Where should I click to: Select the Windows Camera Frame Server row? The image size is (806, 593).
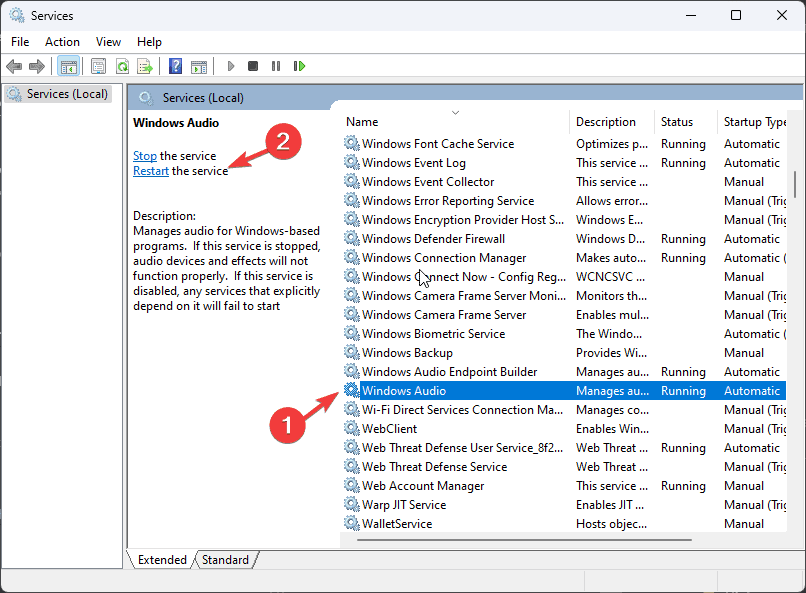tap(563, 314)
